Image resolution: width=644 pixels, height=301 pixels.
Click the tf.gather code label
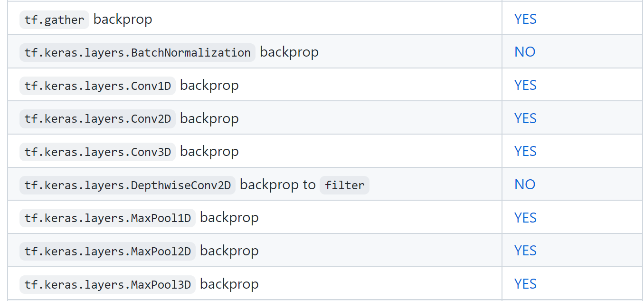tap(54, 20)
